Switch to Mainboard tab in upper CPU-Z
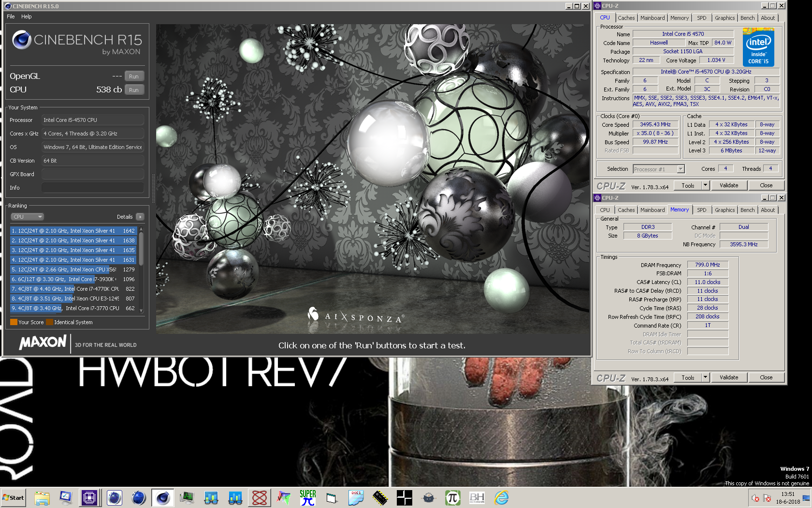The image size is (812, 508). coord(652,18)
